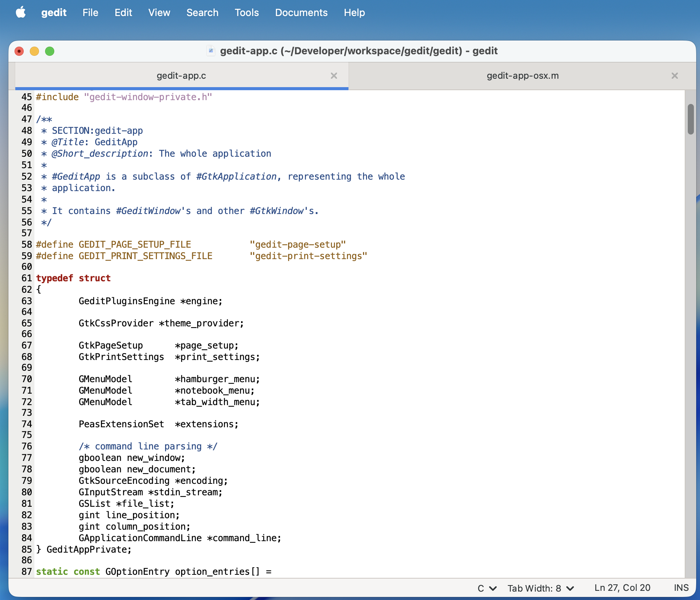
Task: Click 'PeasExtensionSet *extensions;' line
Action: pyautogui.click(x=159, y=424)
